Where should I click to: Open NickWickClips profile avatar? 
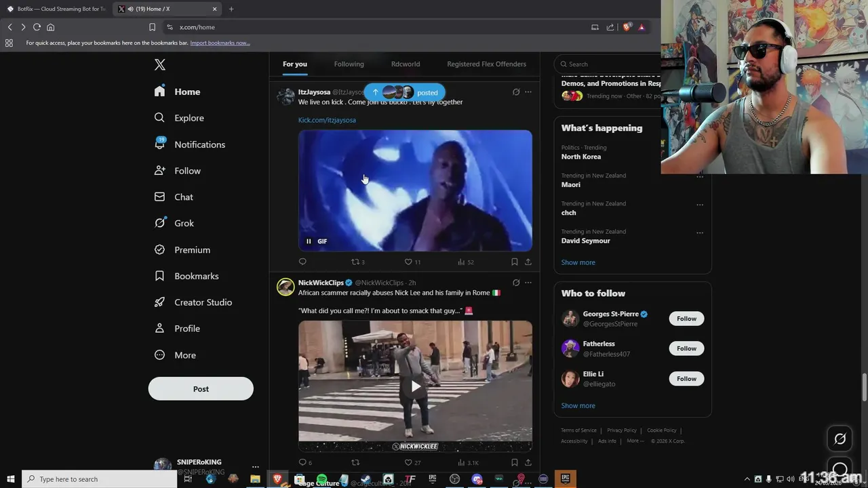tap(285, 287)
